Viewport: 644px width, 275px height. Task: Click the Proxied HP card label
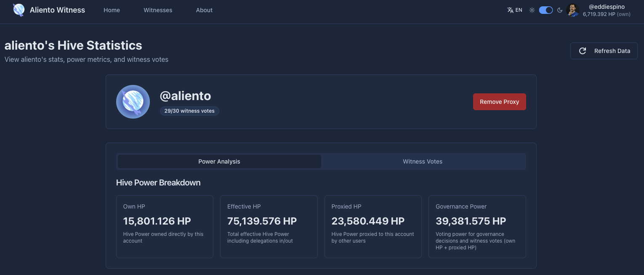click(346, 206)
